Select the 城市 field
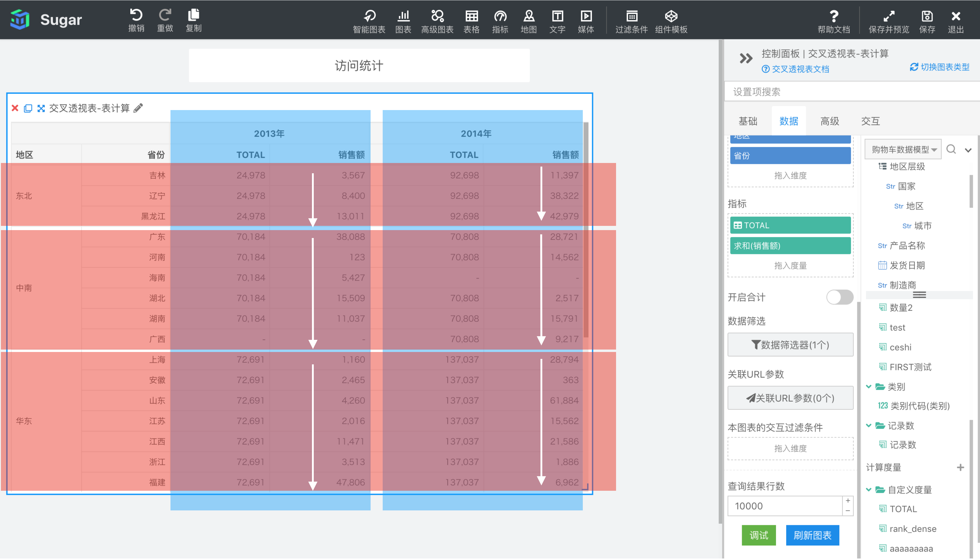Viewport: 980px width, 560px height. point(917,226)
